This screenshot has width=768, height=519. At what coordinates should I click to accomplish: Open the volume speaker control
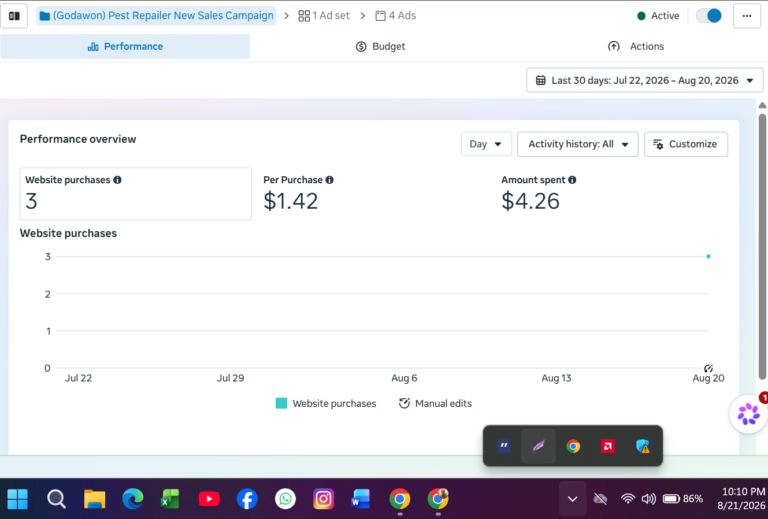click(x=648, y=499)
